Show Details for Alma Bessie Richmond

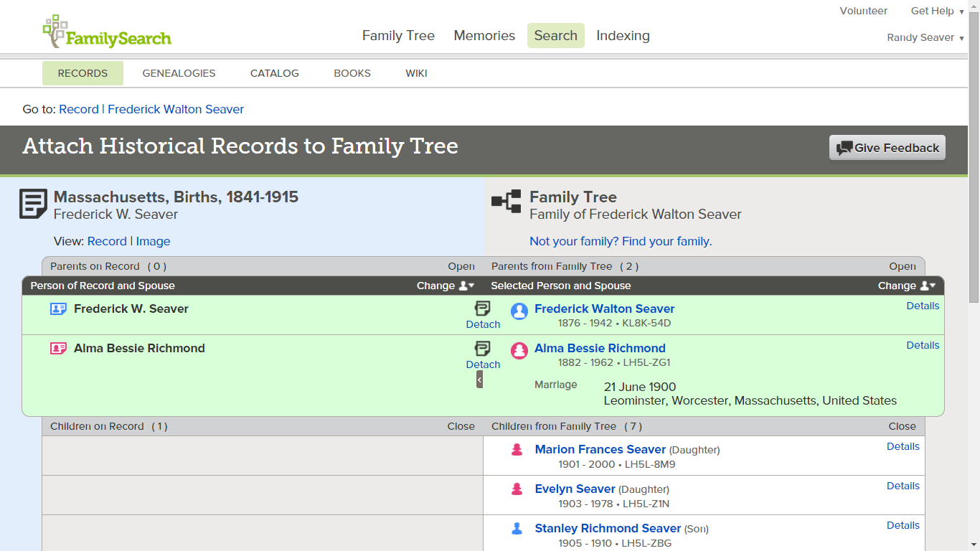tap(923, 345)
